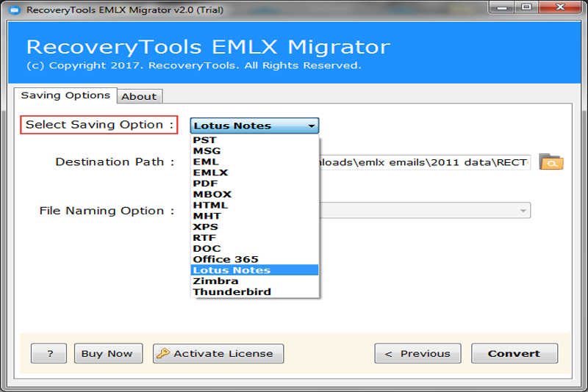Pick MBOX as the saving format
Image resolution: width=588 pixels, height=392 pixels.
click(254, 195)
